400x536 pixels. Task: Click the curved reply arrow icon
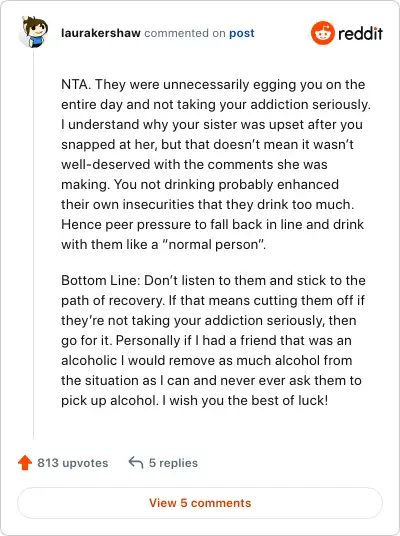click(136, 463)
